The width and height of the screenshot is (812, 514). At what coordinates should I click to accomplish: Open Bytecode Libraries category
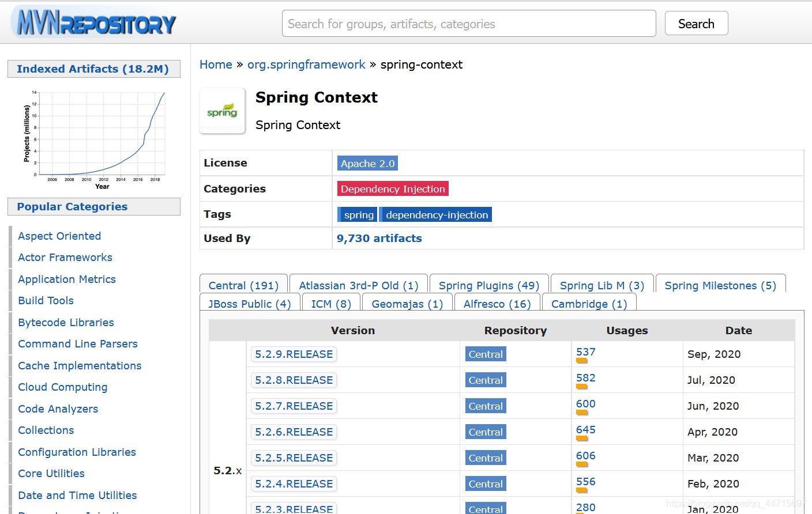click(x=66, y=323)
